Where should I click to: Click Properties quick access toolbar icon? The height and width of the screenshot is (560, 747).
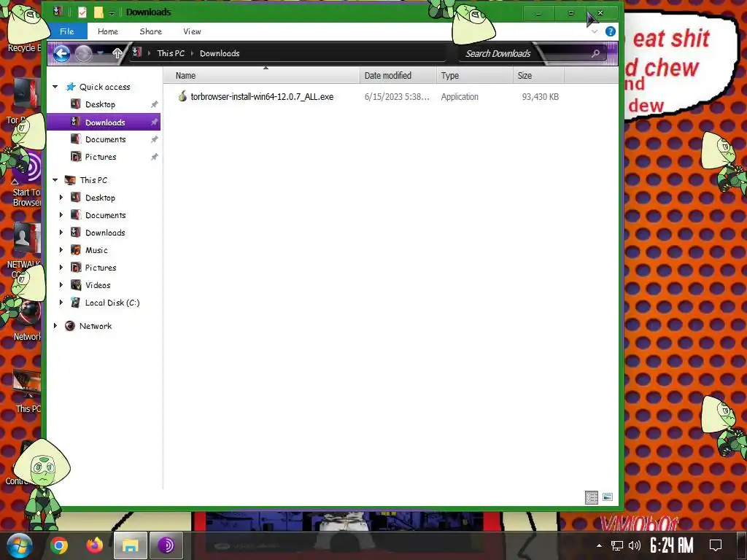(x=82, y=12)
